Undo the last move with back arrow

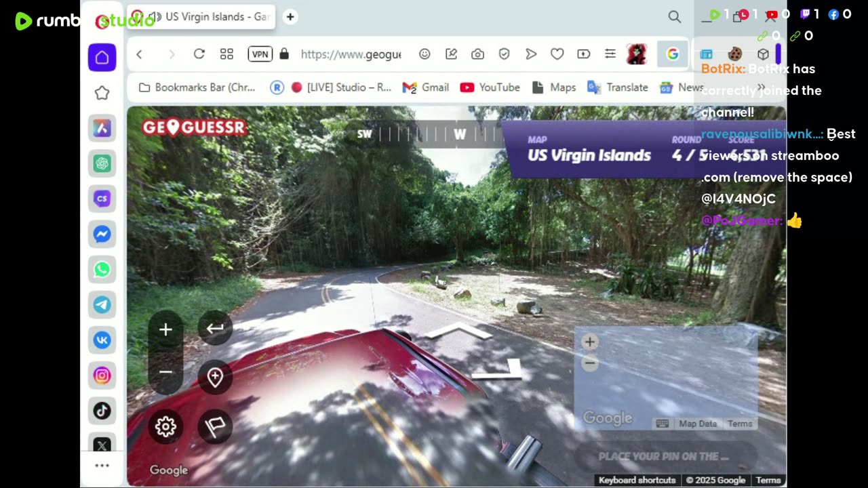215,329
